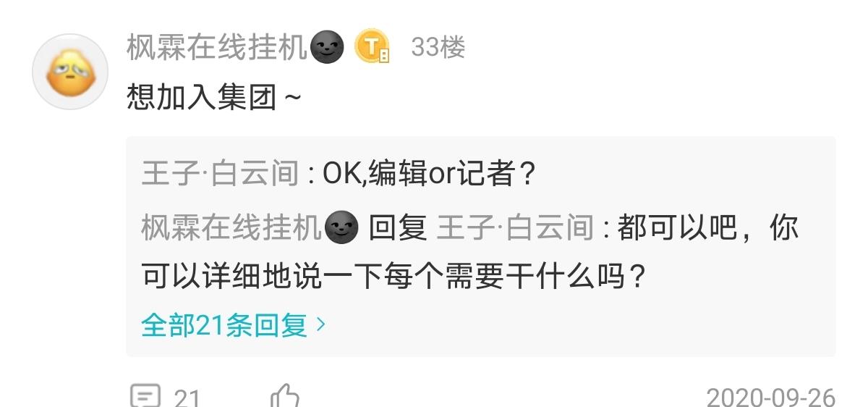Viewport: 868px width, 407px height.
Task: Click the moon emoji in the second reply
Action: click(341, 229)
